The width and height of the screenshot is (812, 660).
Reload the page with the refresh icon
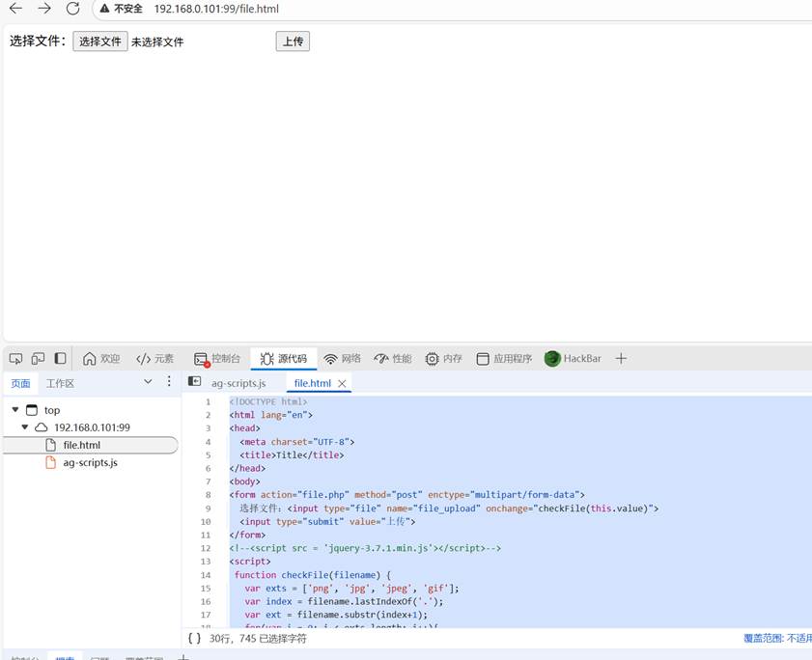73,9
